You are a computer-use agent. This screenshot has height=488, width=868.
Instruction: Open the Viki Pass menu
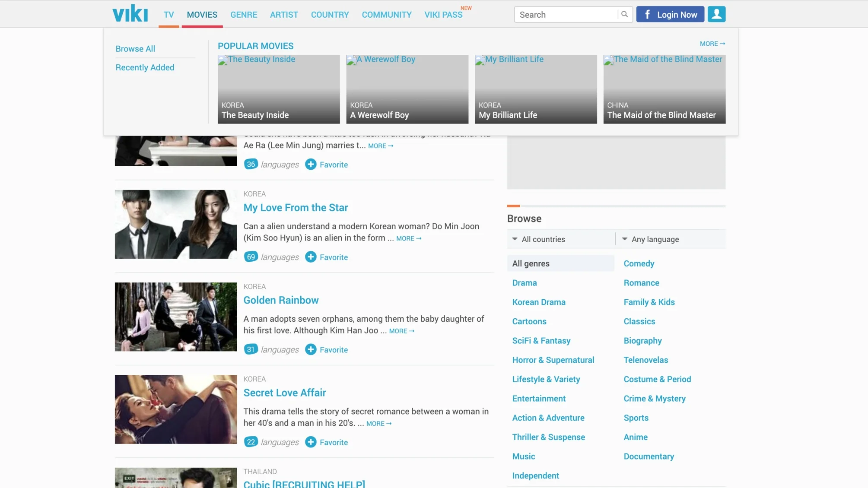443,15
